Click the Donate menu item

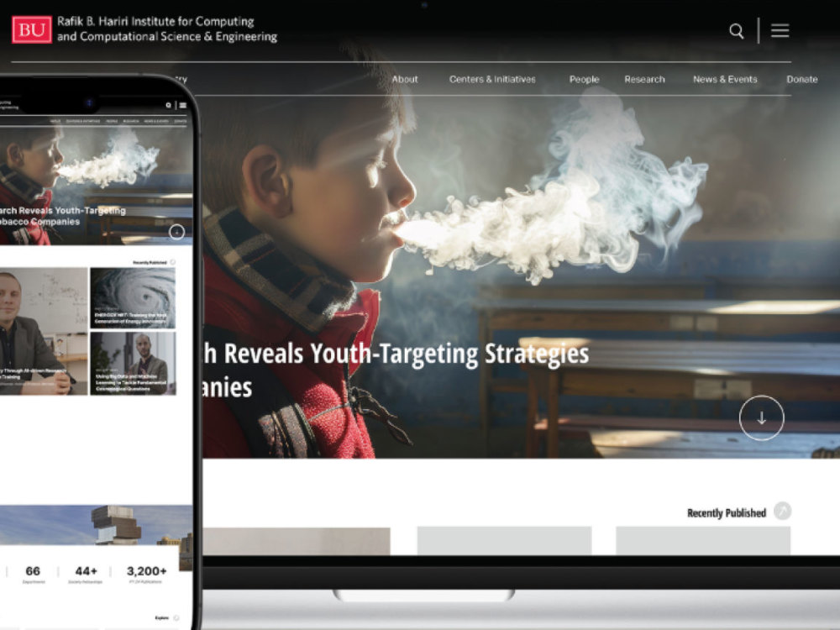pyautogui.click(x=802, y=79)
